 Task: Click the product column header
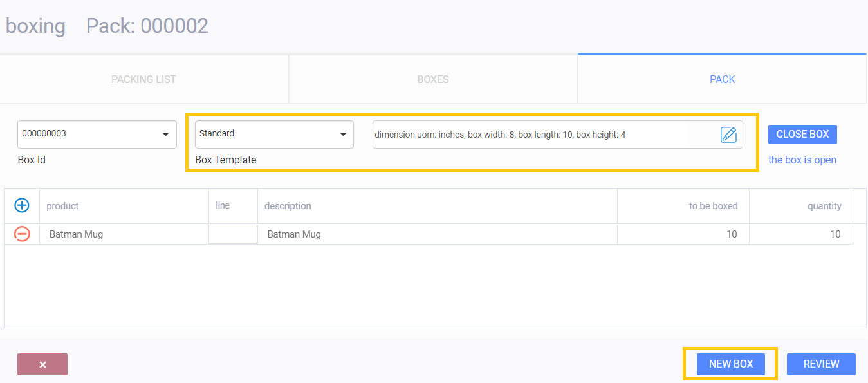[x=62, y=206]
